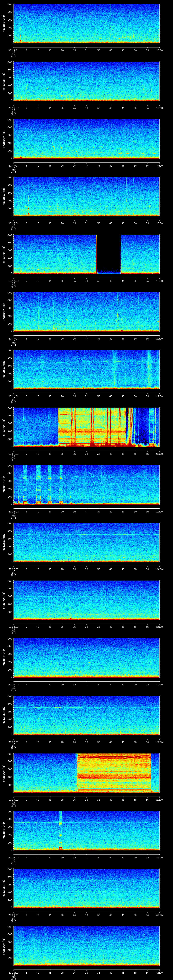Viewport: 173px width, 980px height.
Task: Select the spectrogram panel starting at 23:16:00
Action: [86, 139]
